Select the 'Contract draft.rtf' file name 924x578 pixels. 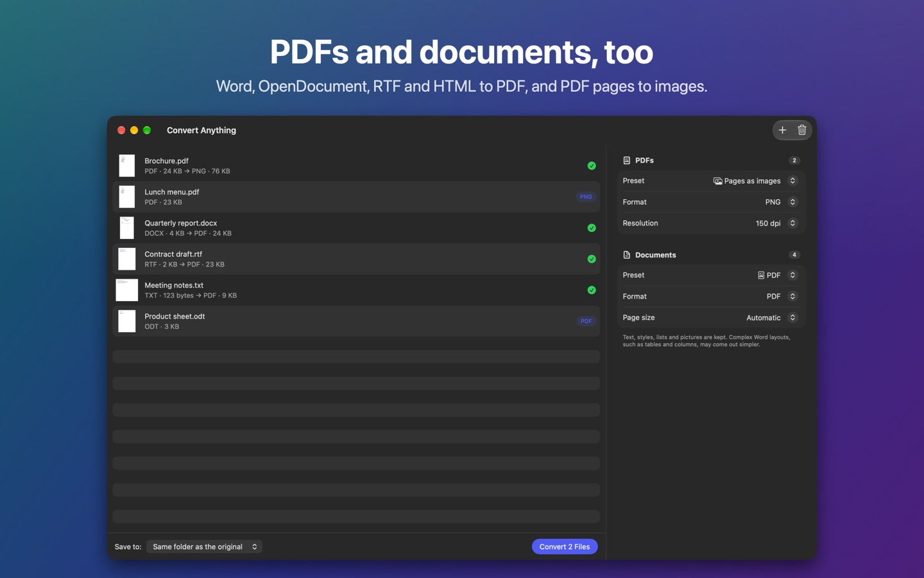[173, 254]
